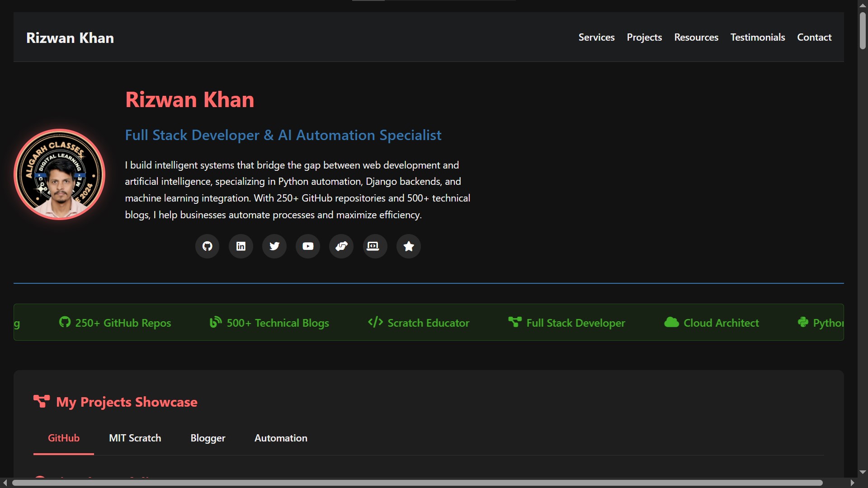Viewport: 868px width, 488px height.
Task: Open Projects nav link
Action: (644, 38)
